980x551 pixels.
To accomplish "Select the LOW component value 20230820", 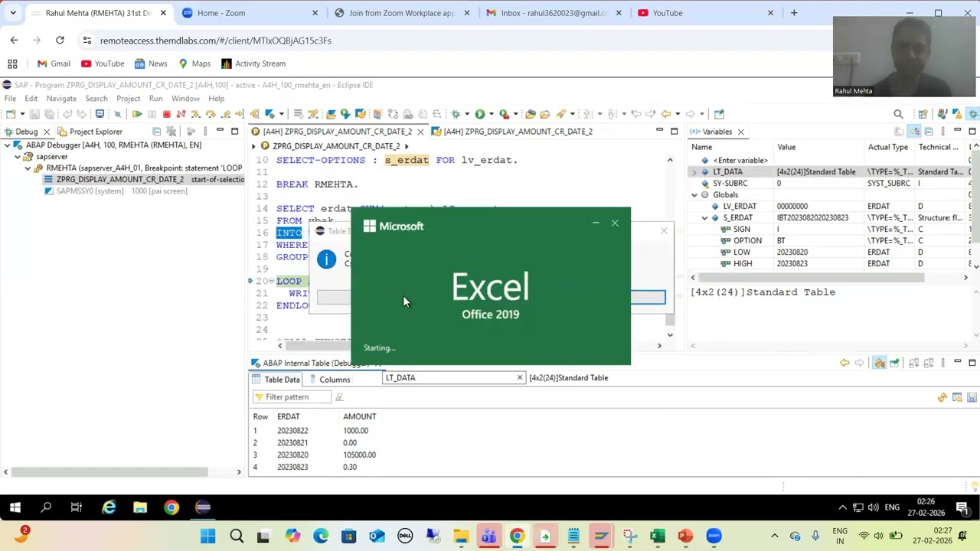I will [792, 252].
